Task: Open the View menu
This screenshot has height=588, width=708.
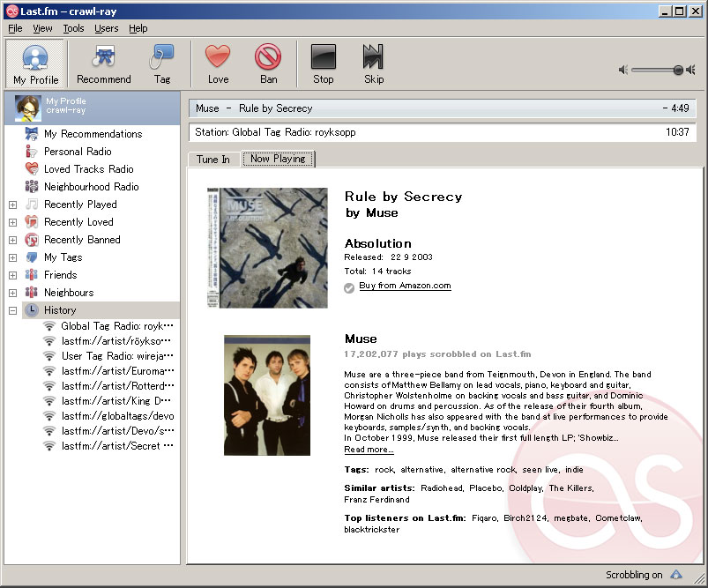Action: pos(42,28)
